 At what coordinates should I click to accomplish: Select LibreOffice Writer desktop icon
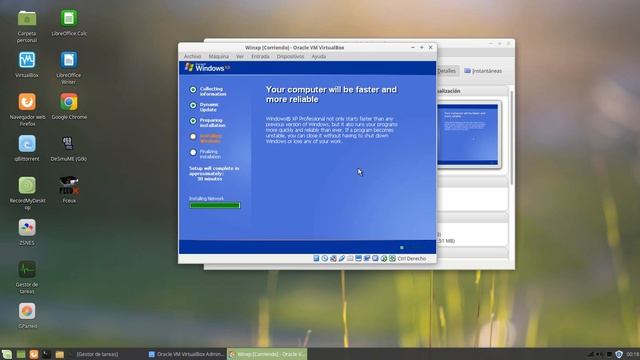coord(69,68)
